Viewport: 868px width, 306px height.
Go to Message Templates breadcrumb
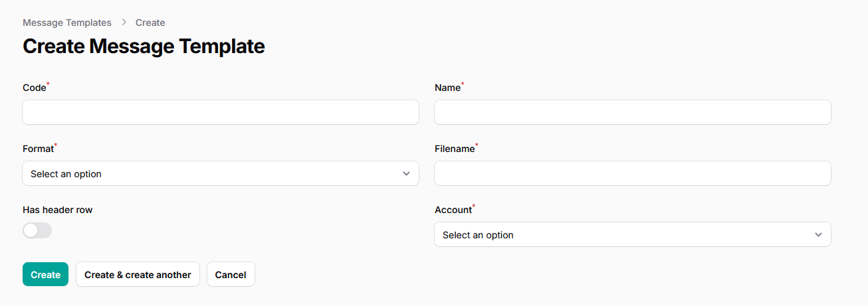[x=67, y=23]
